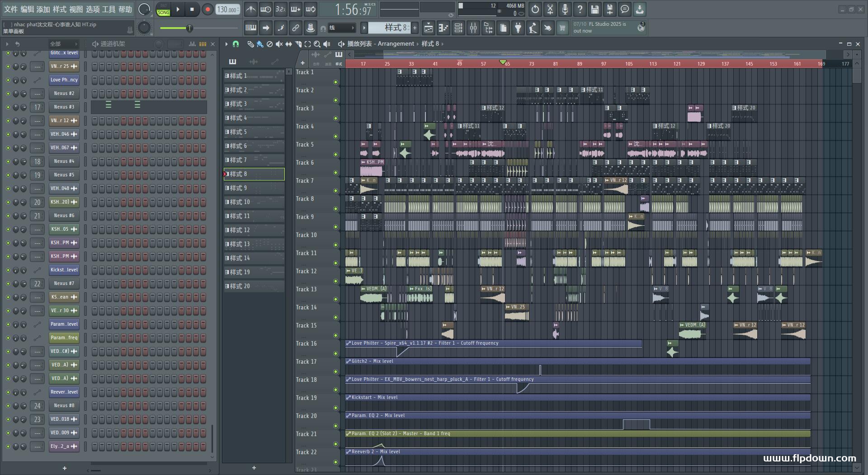This screenshot has height=475, width=868.
Task: Toggle the PAT/SONG mode switch
Action: coord(163,9)
